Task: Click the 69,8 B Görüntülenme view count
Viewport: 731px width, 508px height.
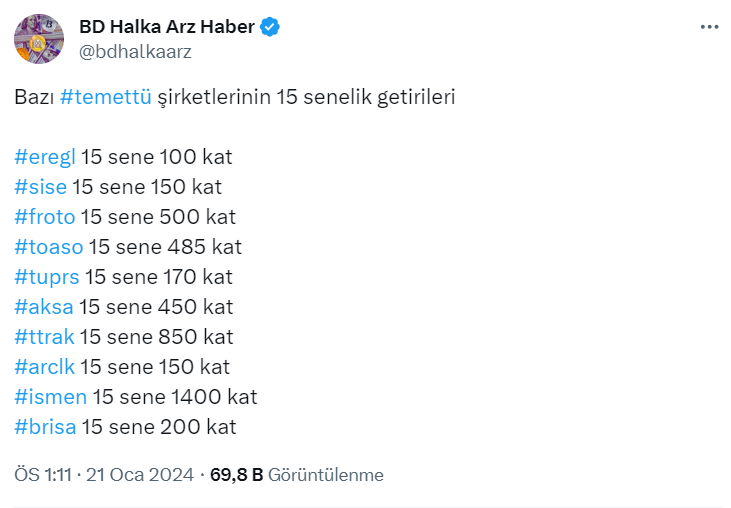Action: (x=297, y=475)
